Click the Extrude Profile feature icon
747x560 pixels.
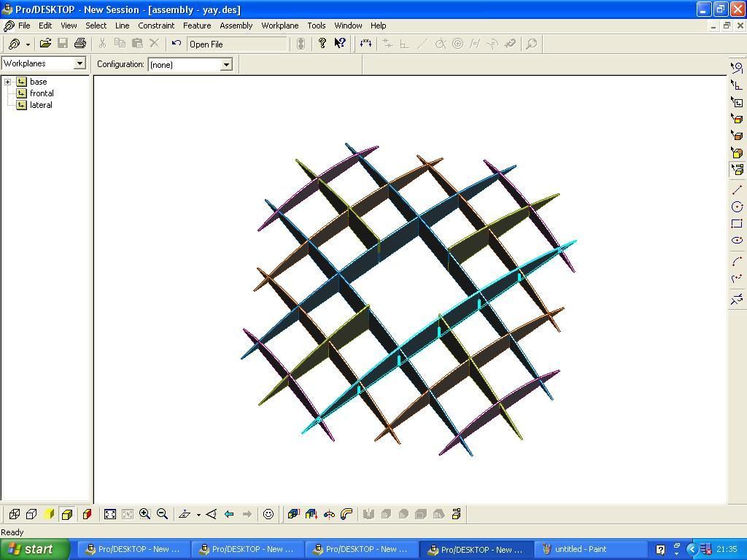[x=293, y=514]
